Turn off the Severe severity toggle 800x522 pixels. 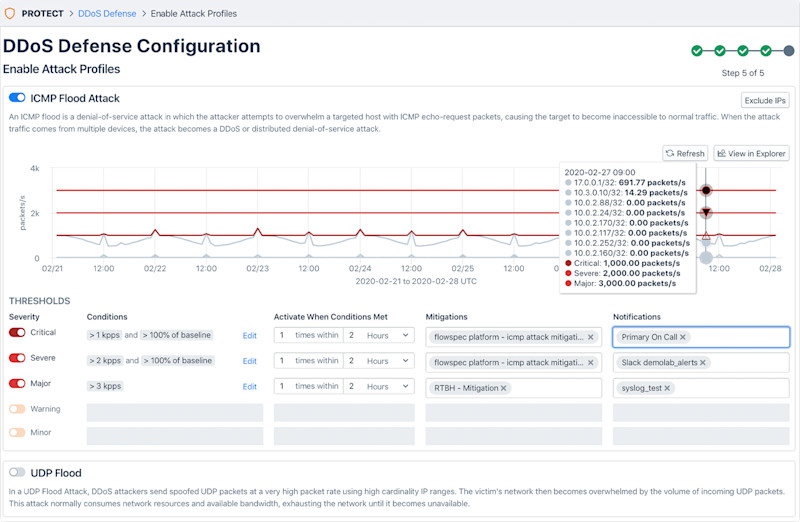coord(17,358)
